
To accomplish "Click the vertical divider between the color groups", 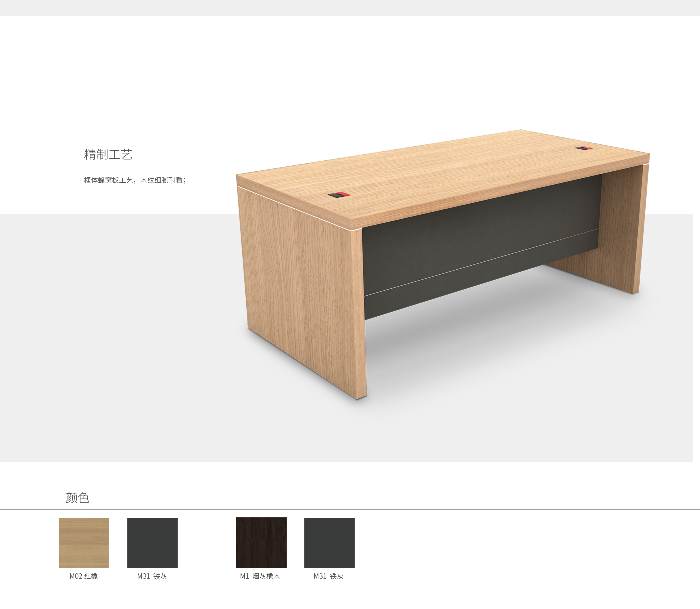I will pyautogui.click(x=206, y=547).
